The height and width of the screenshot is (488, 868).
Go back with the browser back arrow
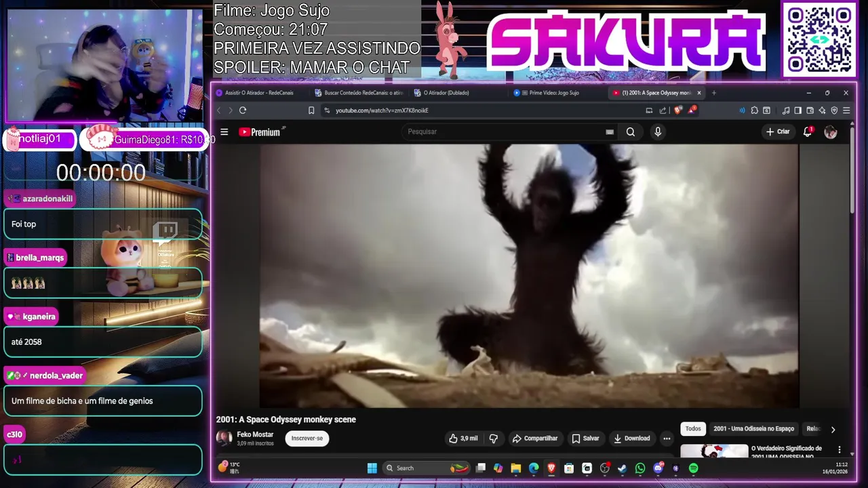click(x=218, y=110)
